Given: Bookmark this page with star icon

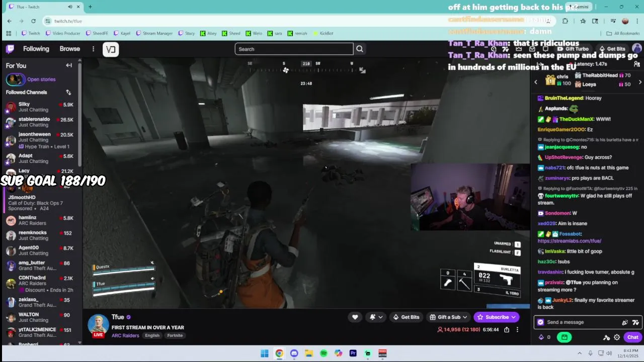Looking at the screenshot, I should (583, 21).
